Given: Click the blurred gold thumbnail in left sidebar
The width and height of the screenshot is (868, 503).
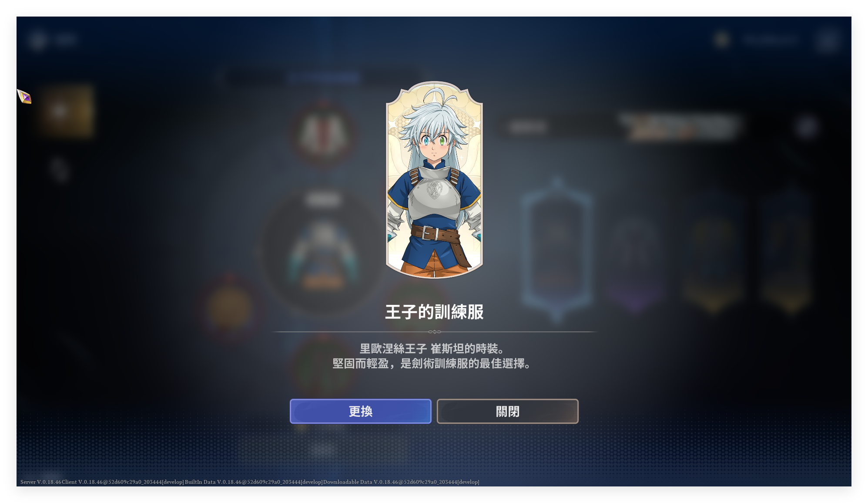Looking at the screenshot, I should 66,111.
